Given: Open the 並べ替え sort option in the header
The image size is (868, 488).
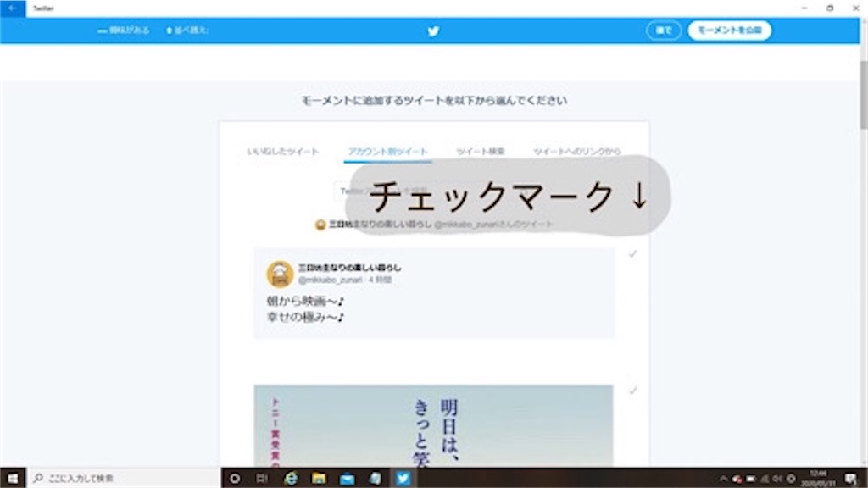Looking at the screenshot, I should click(x=186, y=30).
